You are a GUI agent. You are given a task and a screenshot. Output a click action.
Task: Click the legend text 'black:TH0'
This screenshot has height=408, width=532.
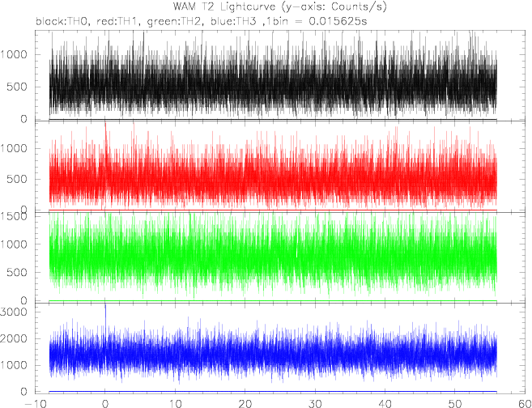63,22
